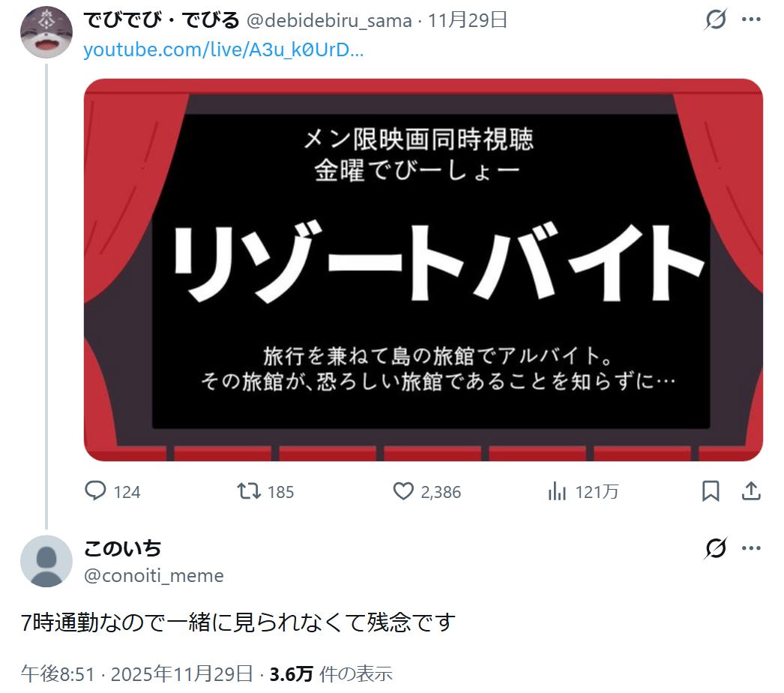The image size is (784, 693).
Task: Bookmark the でびでび・でびる post
Action: pos(711,490)
